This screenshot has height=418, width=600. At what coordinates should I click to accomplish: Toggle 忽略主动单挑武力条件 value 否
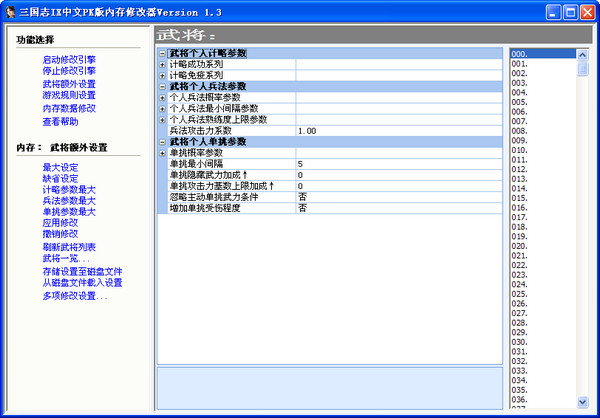coord(399,198)
